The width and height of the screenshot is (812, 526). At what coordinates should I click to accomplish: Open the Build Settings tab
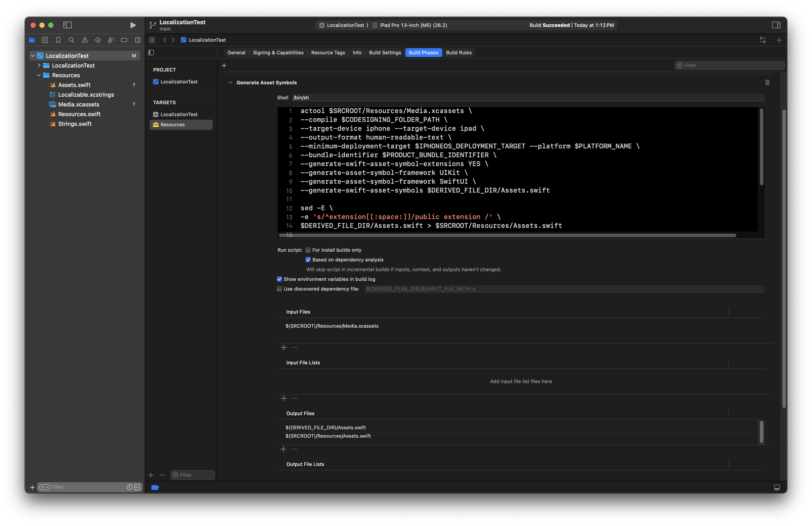(385, 52)
